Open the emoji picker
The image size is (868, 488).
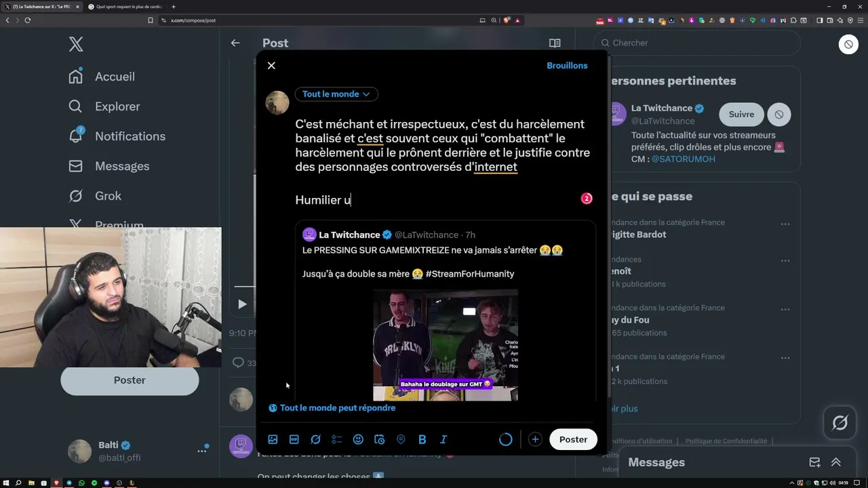tap(358, 439)
